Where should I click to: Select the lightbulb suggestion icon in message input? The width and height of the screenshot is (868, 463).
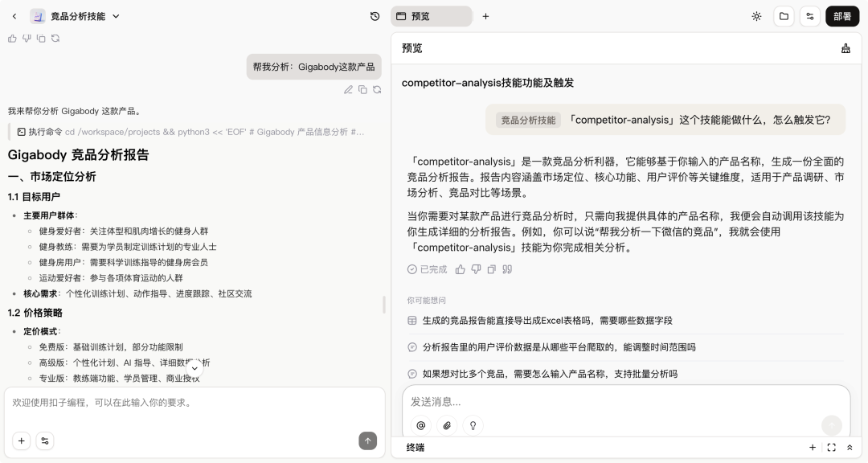(x=473, y=425)
